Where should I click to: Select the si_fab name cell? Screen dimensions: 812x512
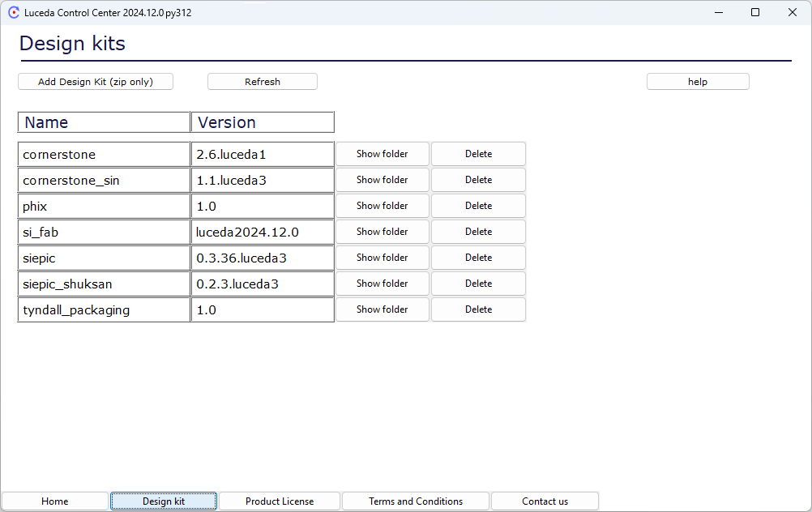104,232
